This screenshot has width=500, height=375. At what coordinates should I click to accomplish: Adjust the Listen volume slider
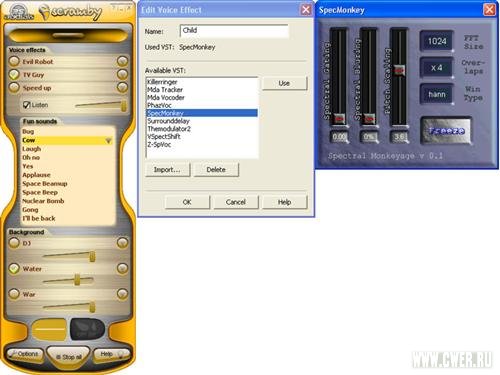[124, 106]
